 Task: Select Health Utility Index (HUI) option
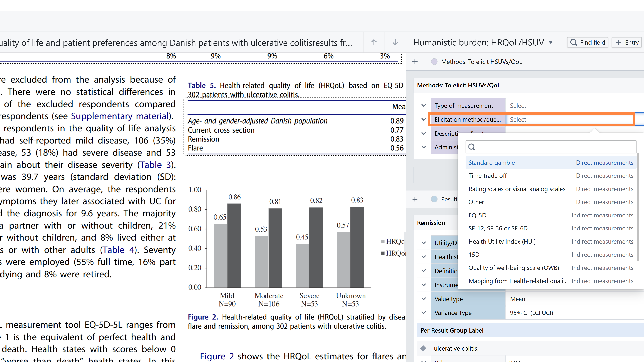pyautogui.click(x=551, y=241)
